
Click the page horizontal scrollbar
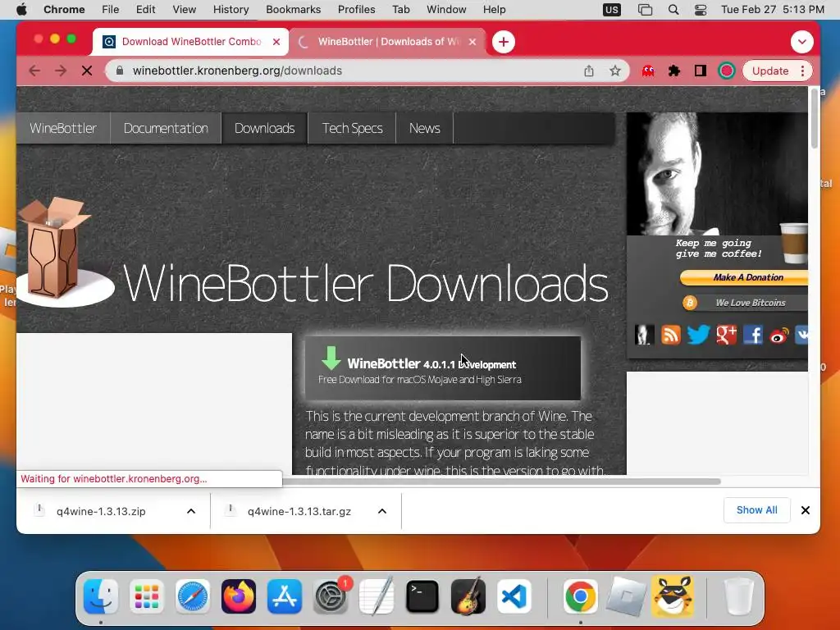(x=501, y=481)
